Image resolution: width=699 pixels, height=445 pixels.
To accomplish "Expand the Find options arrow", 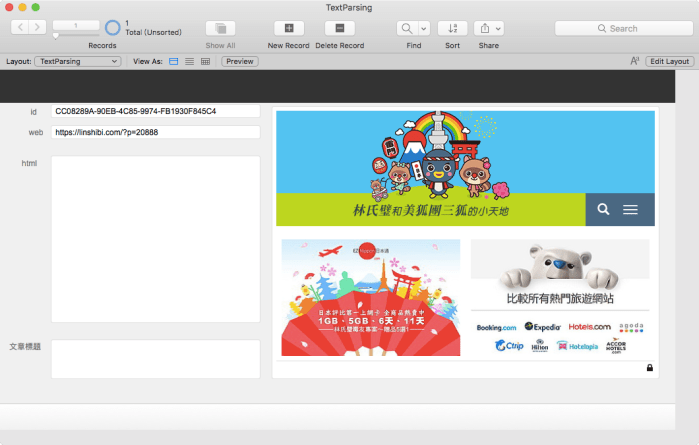I will click(424, 28).
